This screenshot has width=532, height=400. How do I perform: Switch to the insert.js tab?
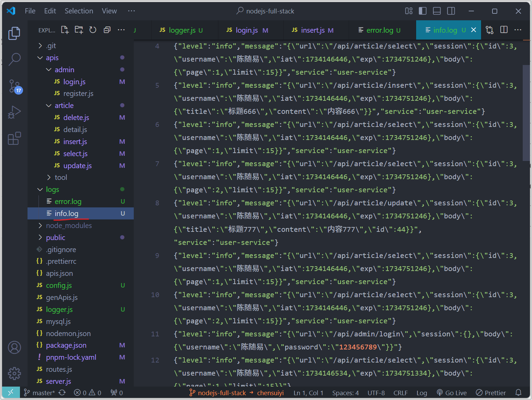316,30
